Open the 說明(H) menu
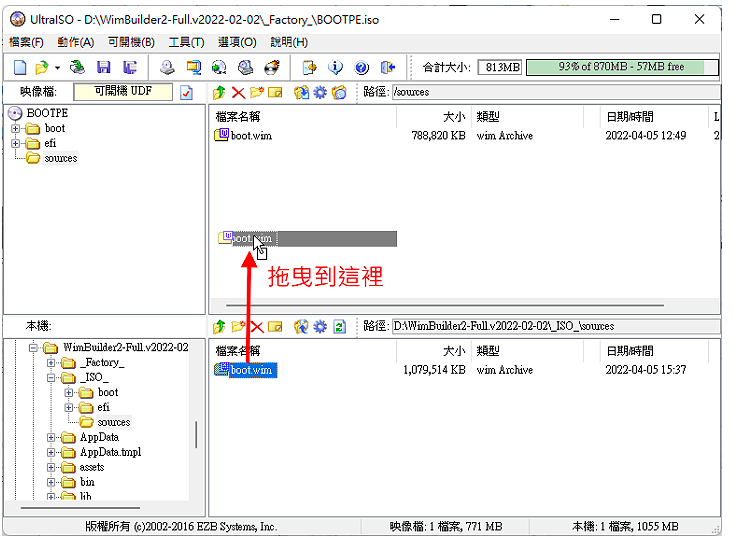Image resolution: width=734 pixels, height=541 pixels. click(x=289, y=42)
